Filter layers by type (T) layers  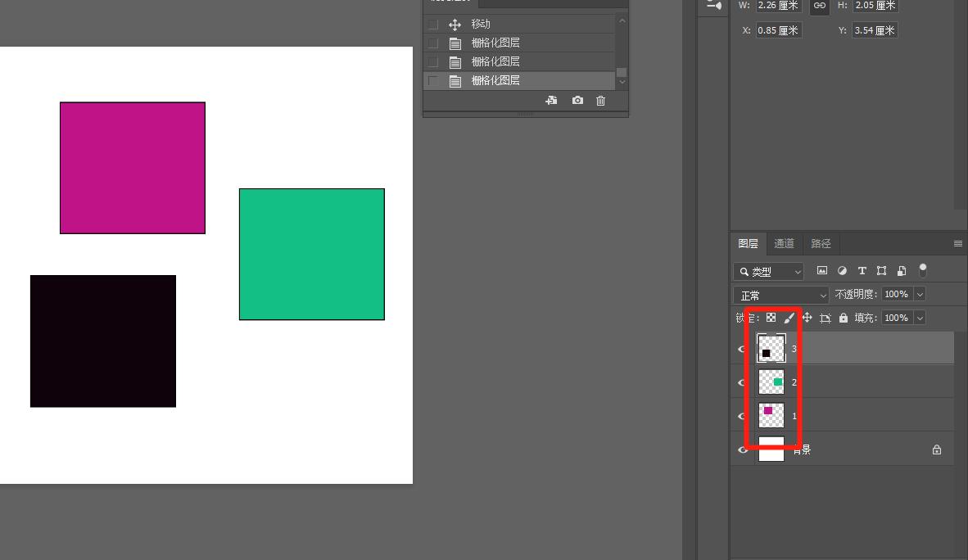coord(862,271)
